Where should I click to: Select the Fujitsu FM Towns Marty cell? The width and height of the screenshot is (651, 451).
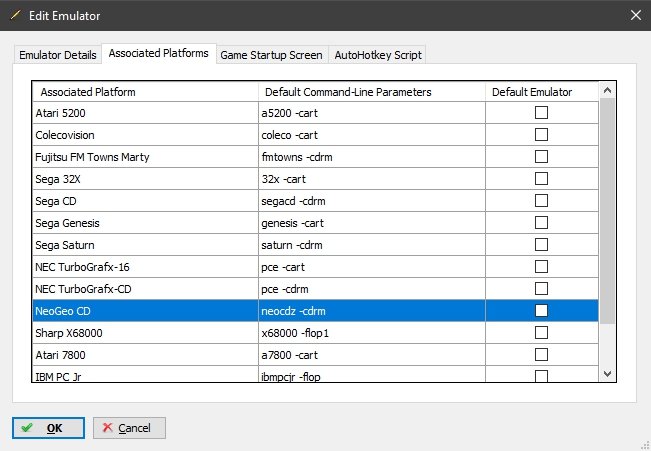click(145, 157)
